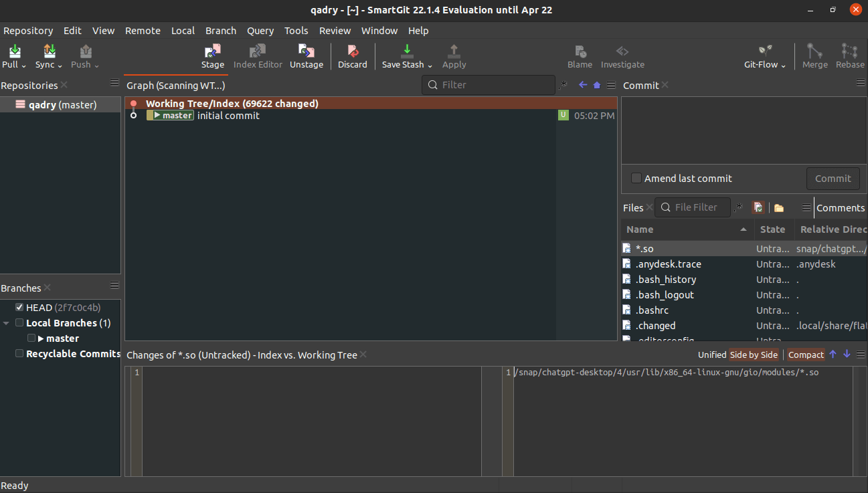Close the Repositories panel tab
This screenshot has width=868, height=493.
(64, 85)
